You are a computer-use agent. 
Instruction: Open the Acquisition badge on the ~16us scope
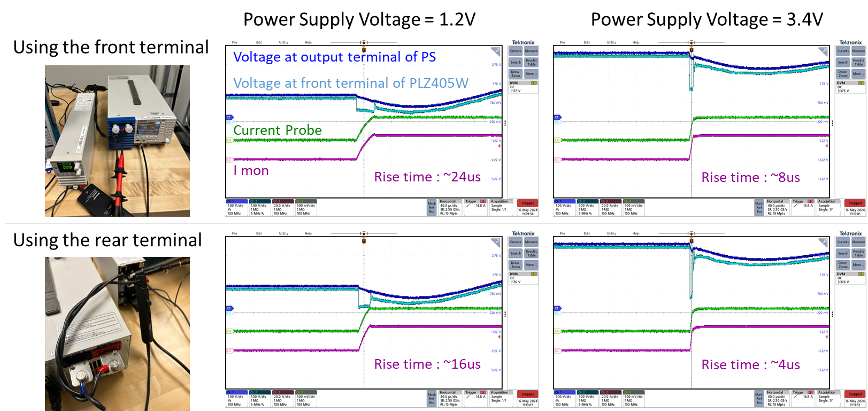502,399
